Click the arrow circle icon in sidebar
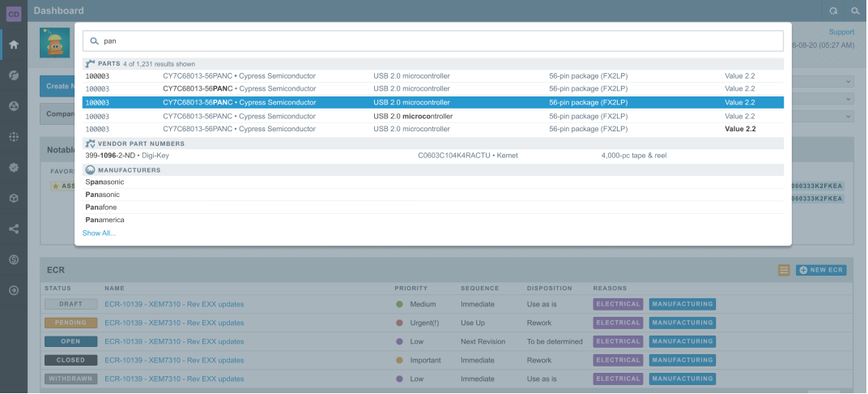 [x=14, y=290]
